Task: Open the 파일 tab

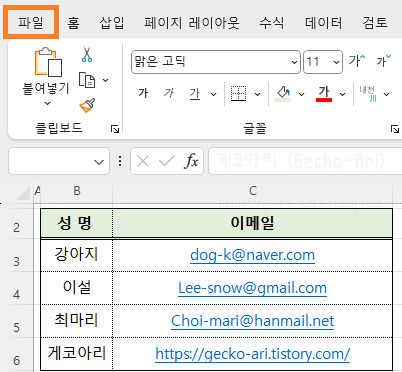Action: pyautogui.click(x=31, y=23)
